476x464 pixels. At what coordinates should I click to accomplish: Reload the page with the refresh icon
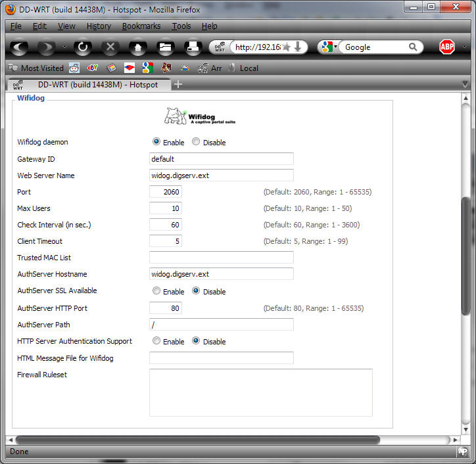coord(83,47)
